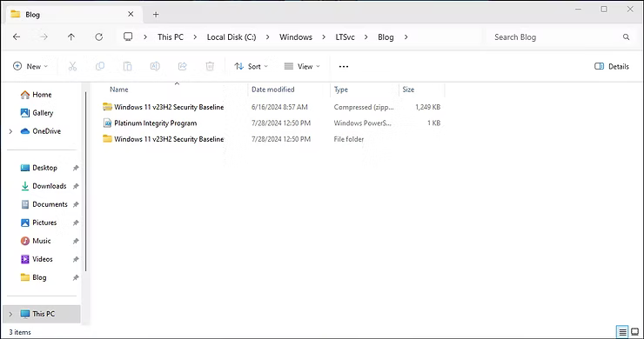
Task: Click the Copy icon in toolbar
Action: pyautogui.click(x=100, y=66)
